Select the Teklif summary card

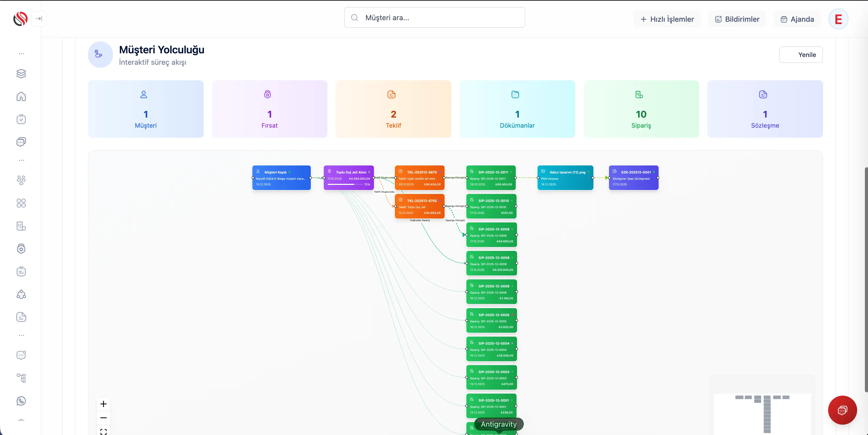tap(393, 109)
